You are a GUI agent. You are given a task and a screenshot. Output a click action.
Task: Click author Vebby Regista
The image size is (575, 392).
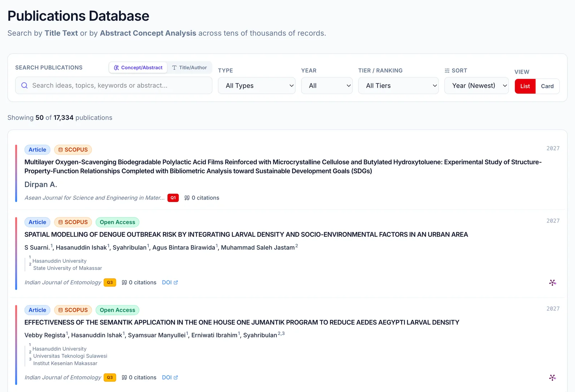tap(45, 335)
